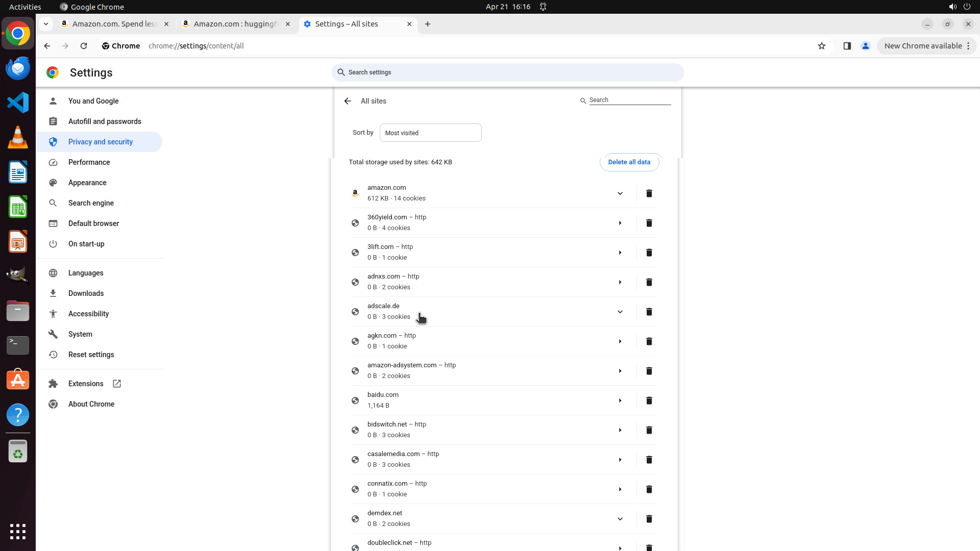Open the profile avatar icon

[865, 46]
